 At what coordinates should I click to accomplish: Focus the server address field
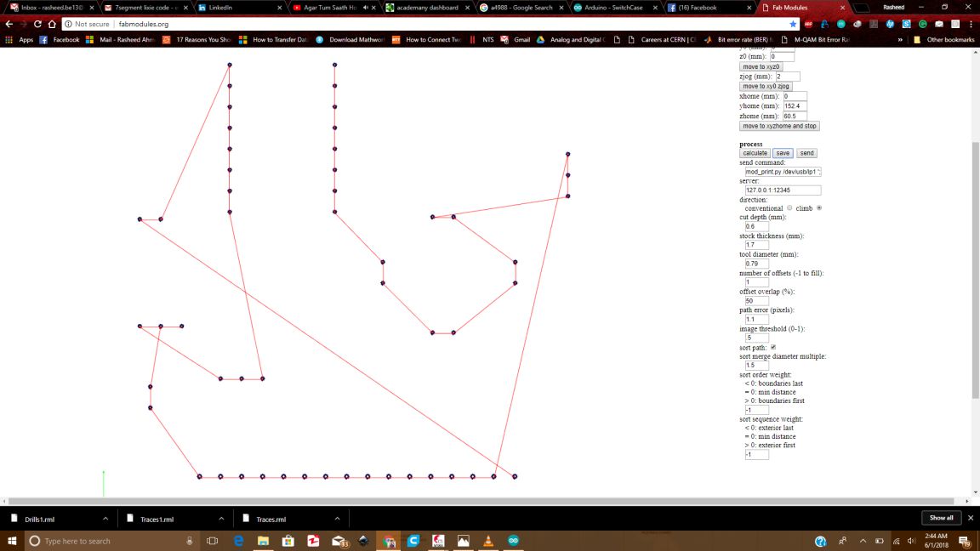[783, 190]
